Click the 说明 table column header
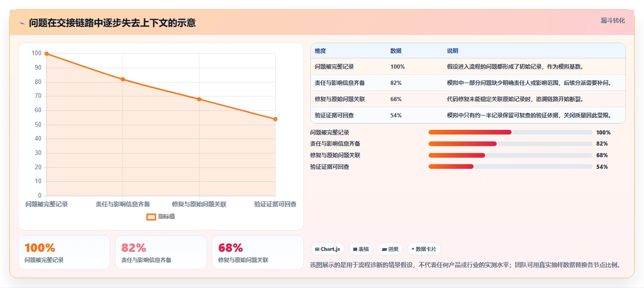The height and width of the screenshot is (288, 644). coord(453,51)
